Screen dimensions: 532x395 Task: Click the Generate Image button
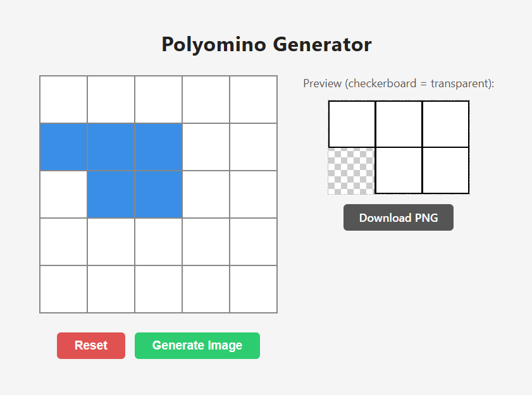pos(197,346)
